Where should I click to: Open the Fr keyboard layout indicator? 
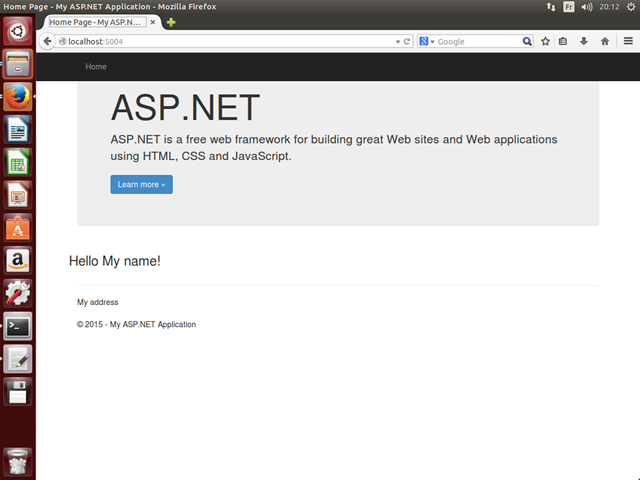569,7
